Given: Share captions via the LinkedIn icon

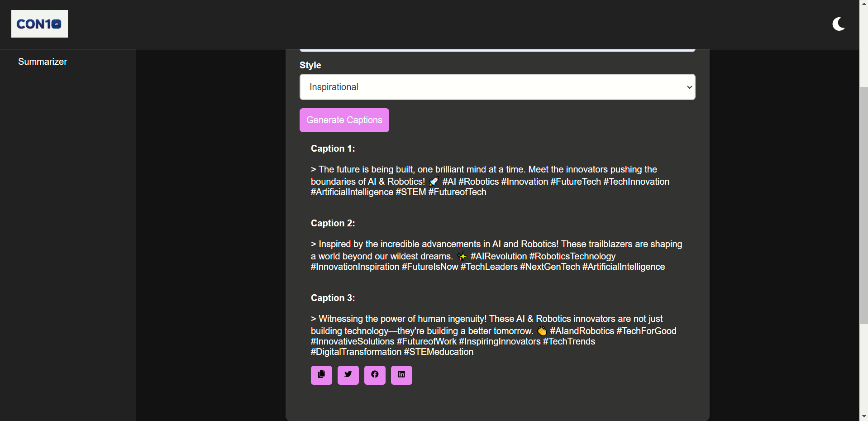Looking at the screenshot, I should (401, 375).
